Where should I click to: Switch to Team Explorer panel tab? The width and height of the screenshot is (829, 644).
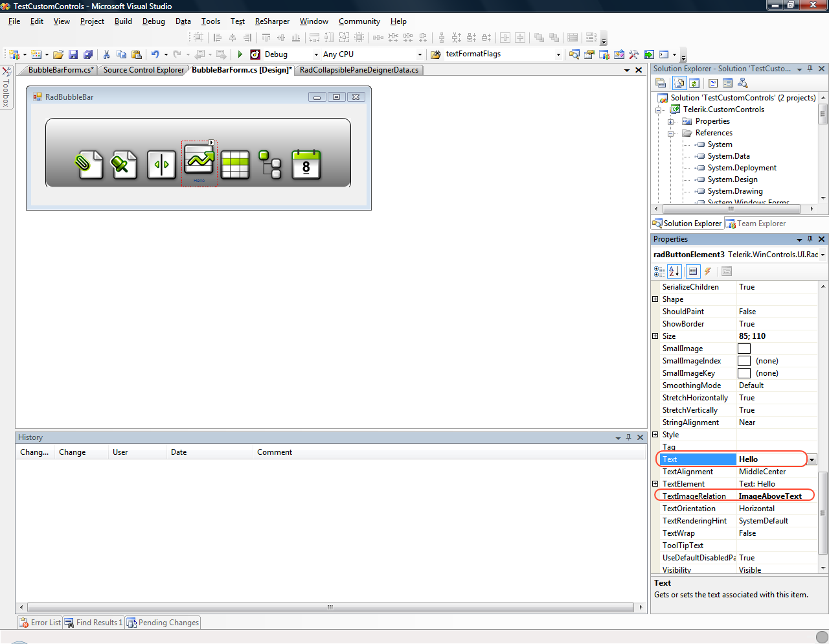coord(756,224)
